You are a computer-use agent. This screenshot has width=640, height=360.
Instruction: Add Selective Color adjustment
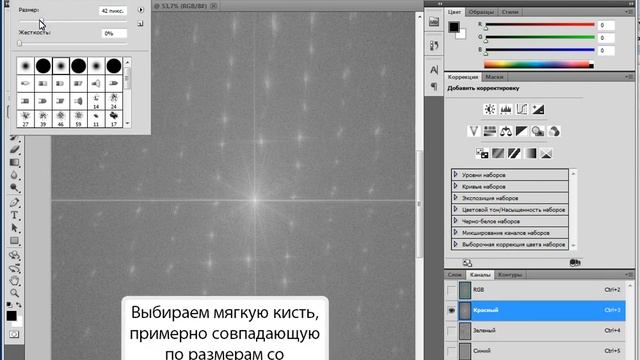click(x=546, y=153)
